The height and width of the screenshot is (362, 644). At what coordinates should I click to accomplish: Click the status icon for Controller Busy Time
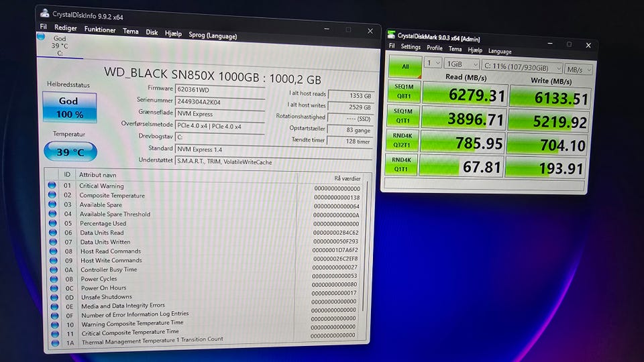pos(54,269)
